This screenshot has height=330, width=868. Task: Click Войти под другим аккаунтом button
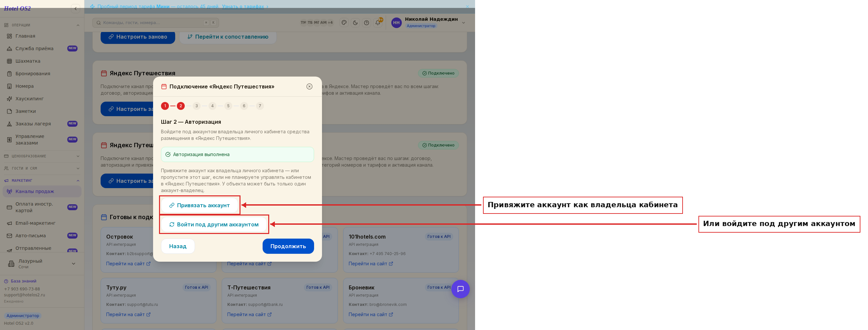click(214, 224)
